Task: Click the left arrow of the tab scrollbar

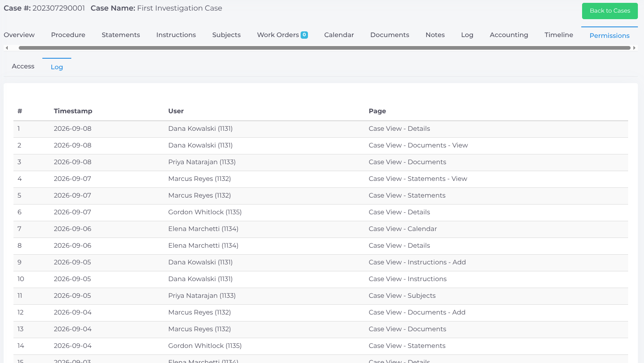Action: [7, 48]
